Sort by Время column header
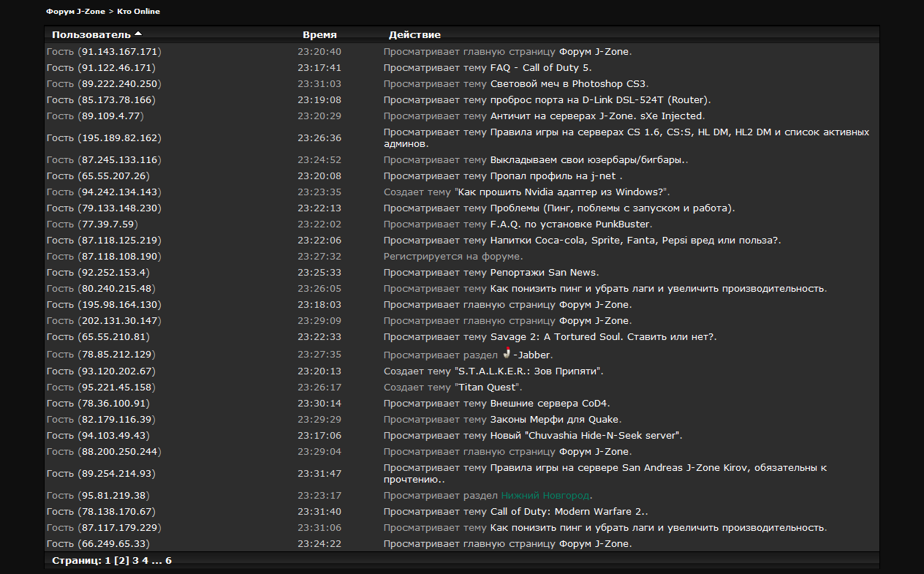 [319, 35]
